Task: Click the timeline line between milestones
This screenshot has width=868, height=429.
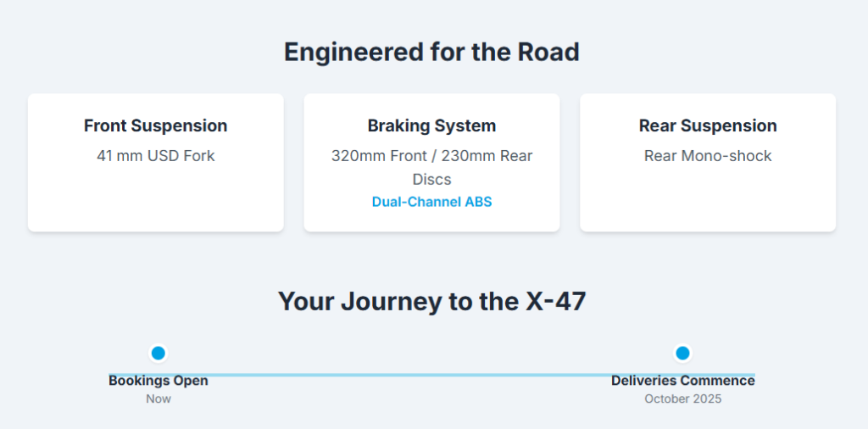Action: [x=424, y=375]
